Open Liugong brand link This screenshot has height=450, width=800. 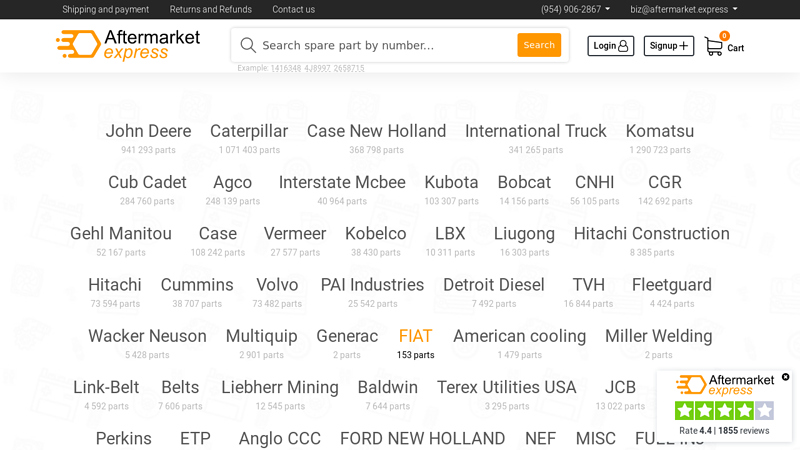tap(524, 234)
